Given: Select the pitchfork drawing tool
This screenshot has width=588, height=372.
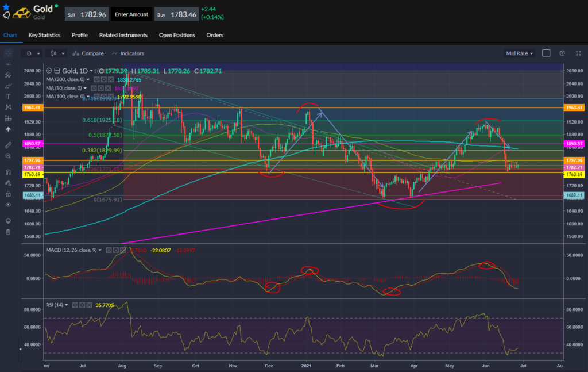Looking at the screenshot, I should click(x=8, y=75).
